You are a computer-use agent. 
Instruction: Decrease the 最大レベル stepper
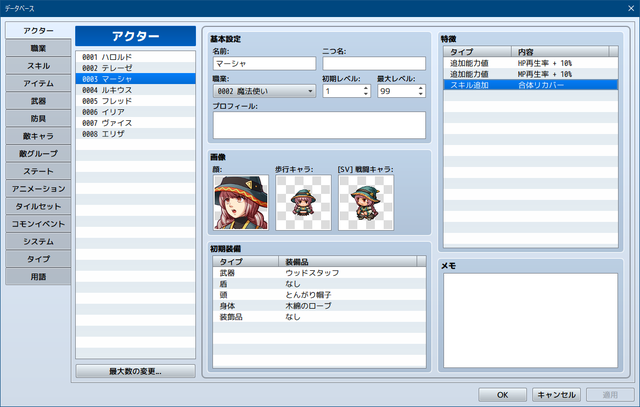(420, 94)
